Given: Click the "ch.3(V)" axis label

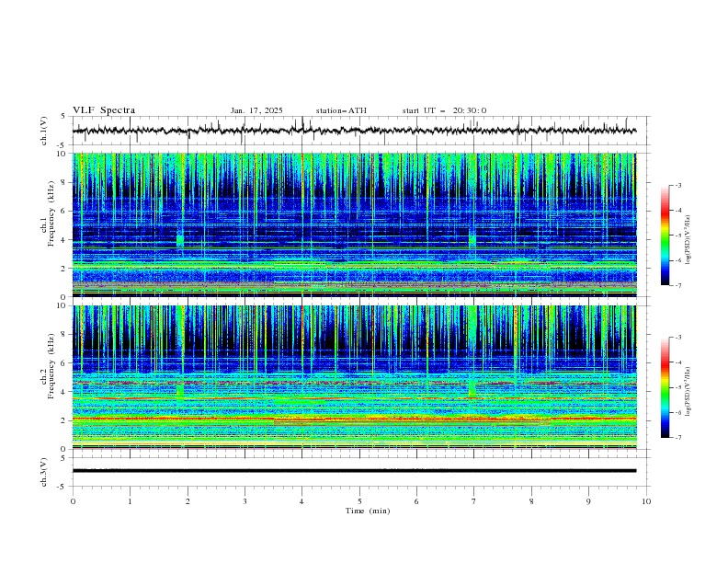Looking at the screenshot, I should pos(44,472).
